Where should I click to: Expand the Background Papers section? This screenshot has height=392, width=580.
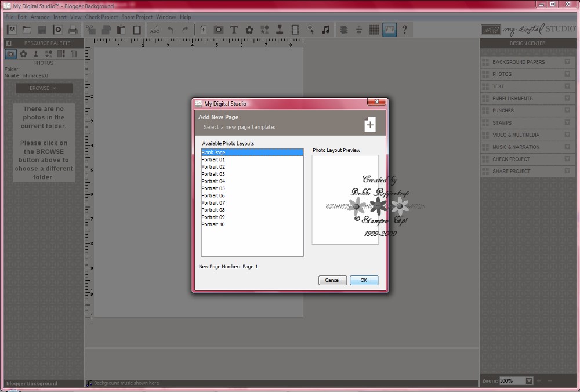point(567,62)
